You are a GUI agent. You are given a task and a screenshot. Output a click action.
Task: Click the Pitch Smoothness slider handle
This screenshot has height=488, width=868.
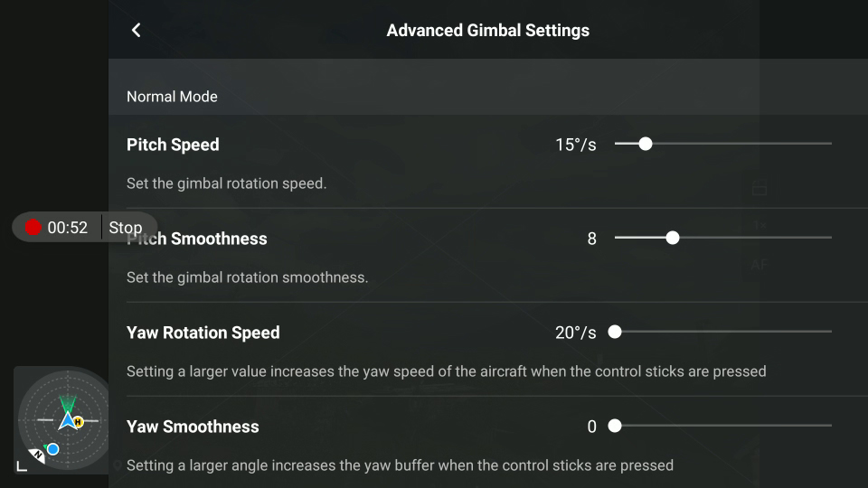[x=673, y=238]
